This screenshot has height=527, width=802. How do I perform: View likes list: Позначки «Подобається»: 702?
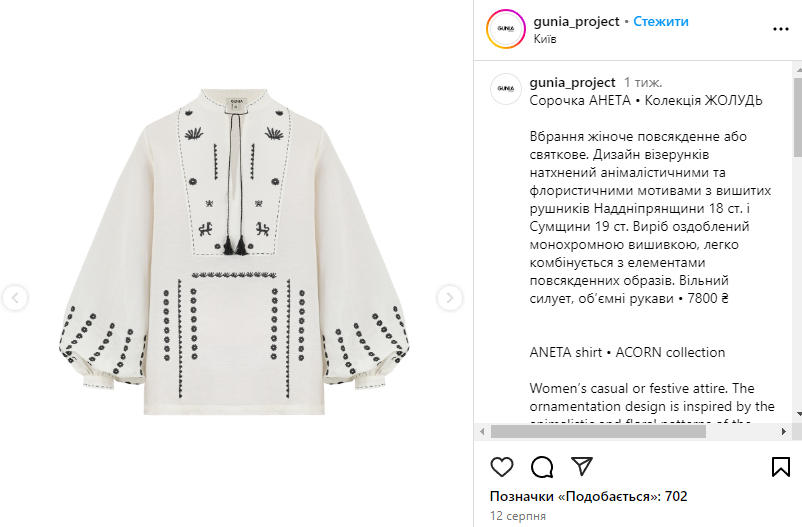(588, 496)
